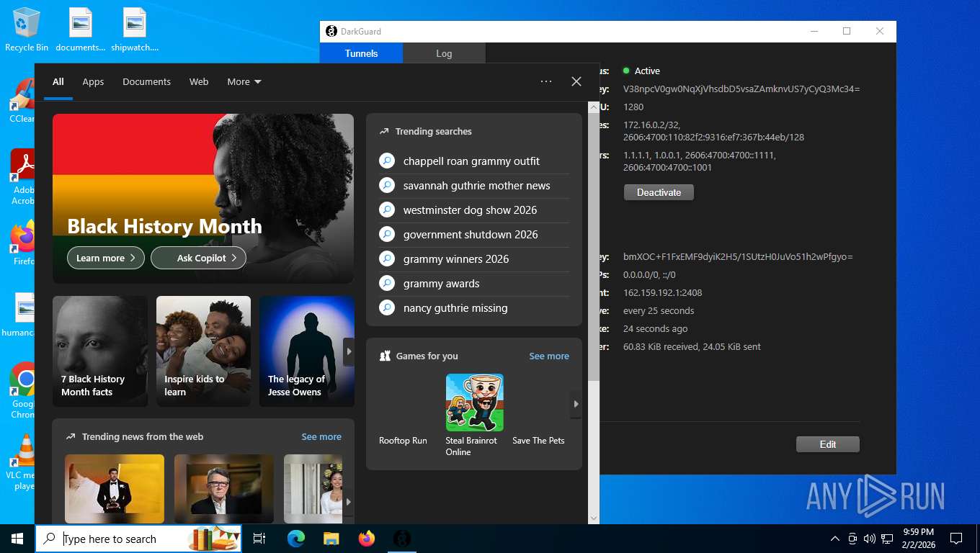Select the DarkGuard public key text starting V38npc
980x553 pixels.
click(741, 89)
